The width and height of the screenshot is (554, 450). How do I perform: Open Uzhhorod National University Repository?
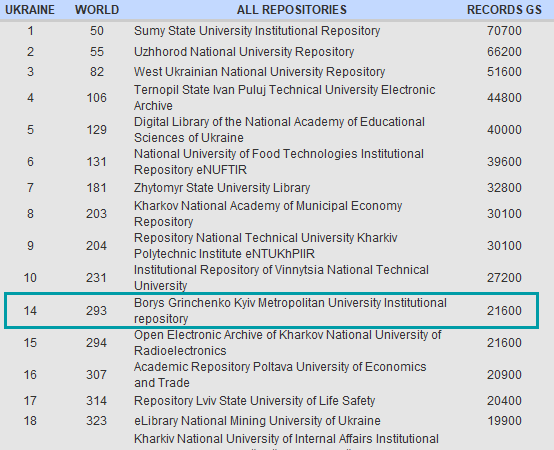pyautogui.click(x=244, y=52)
